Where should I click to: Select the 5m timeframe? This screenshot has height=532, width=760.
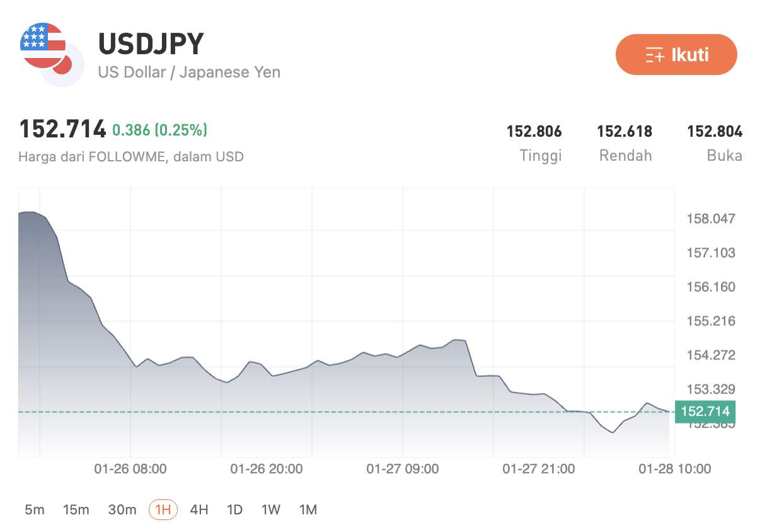point(35,510)
